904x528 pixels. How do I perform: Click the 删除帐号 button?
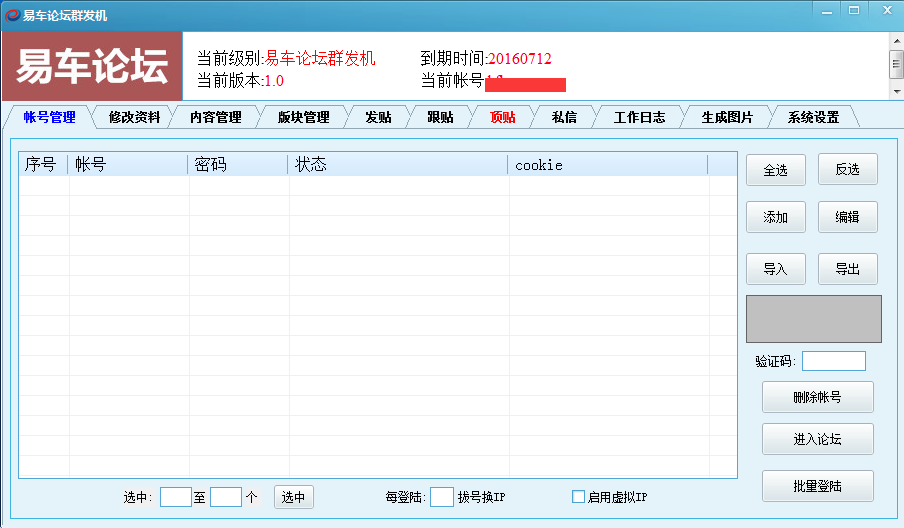818,397
